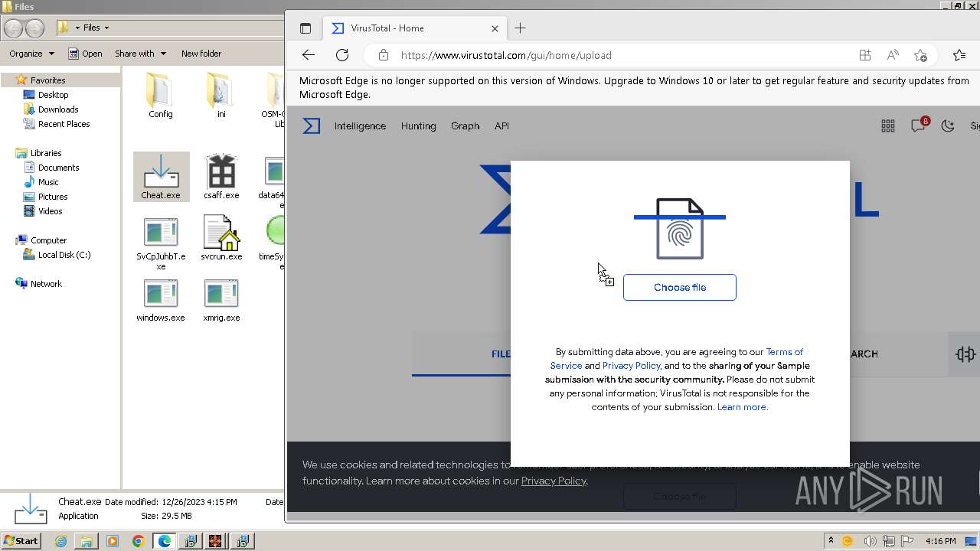Click the address bar URL field
Screen dimensions: 980x551
click(x=612, y=55)
